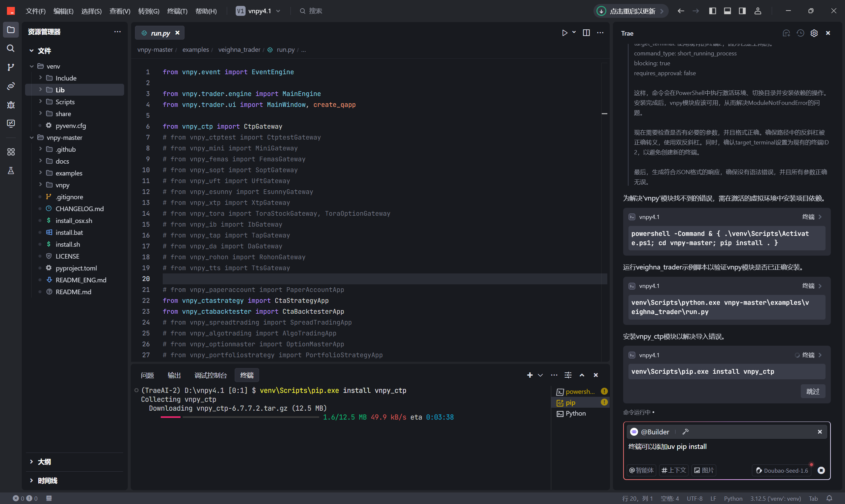
Task: Create a new terminal with plus icon
Action: (530, 375)
